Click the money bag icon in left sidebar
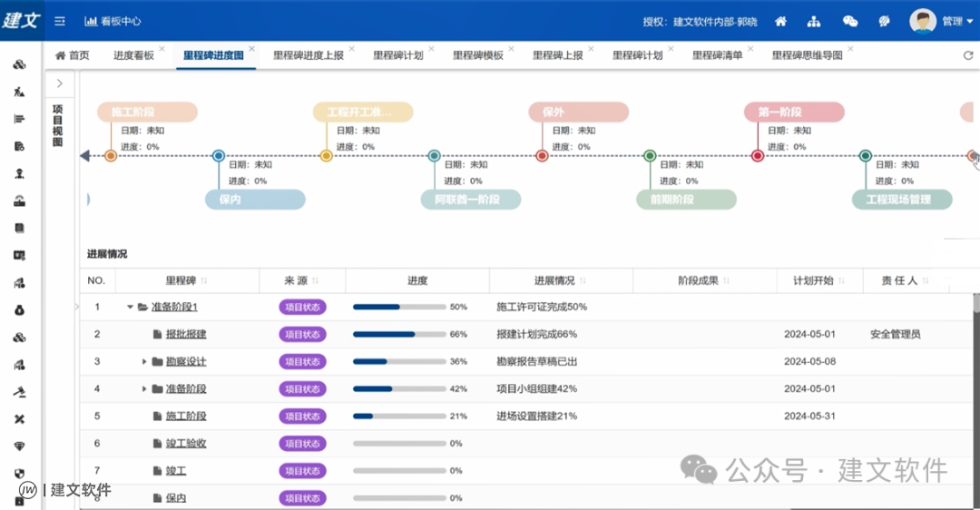980x510 pixels. pos(19,310)
